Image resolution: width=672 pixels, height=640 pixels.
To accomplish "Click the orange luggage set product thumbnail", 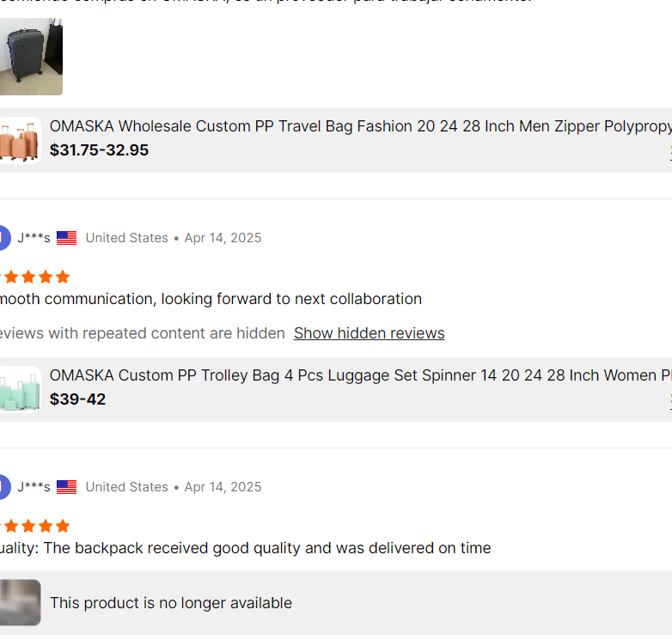I will 20,139.
